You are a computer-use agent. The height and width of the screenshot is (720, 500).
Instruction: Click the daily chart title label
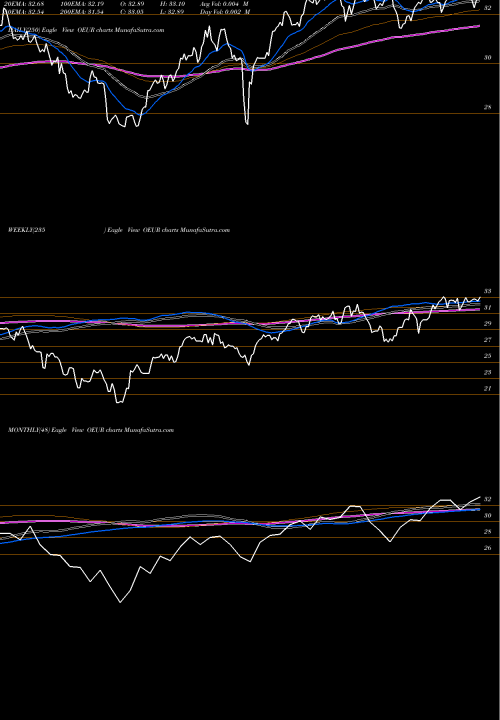tap(86, 30)
